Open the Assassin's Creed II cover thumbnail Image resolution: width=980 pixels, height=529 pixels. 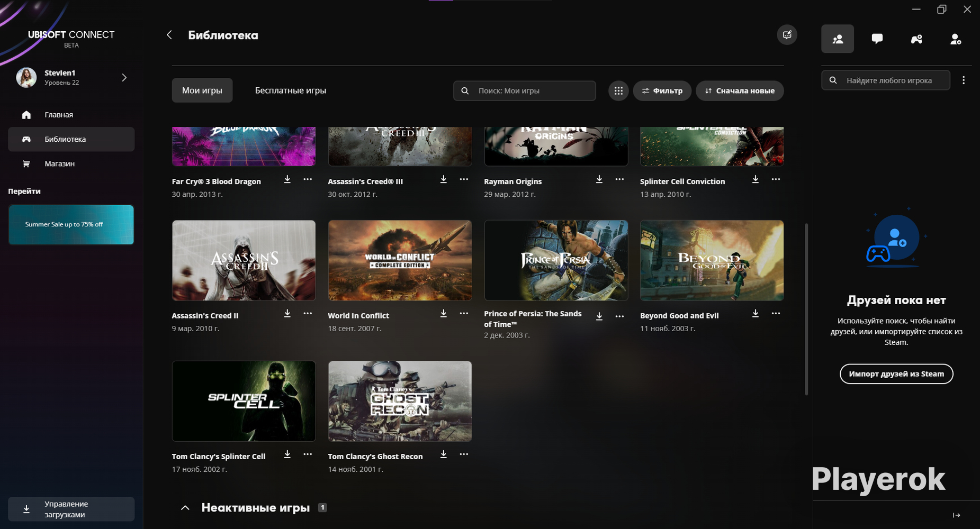[244, 260]
